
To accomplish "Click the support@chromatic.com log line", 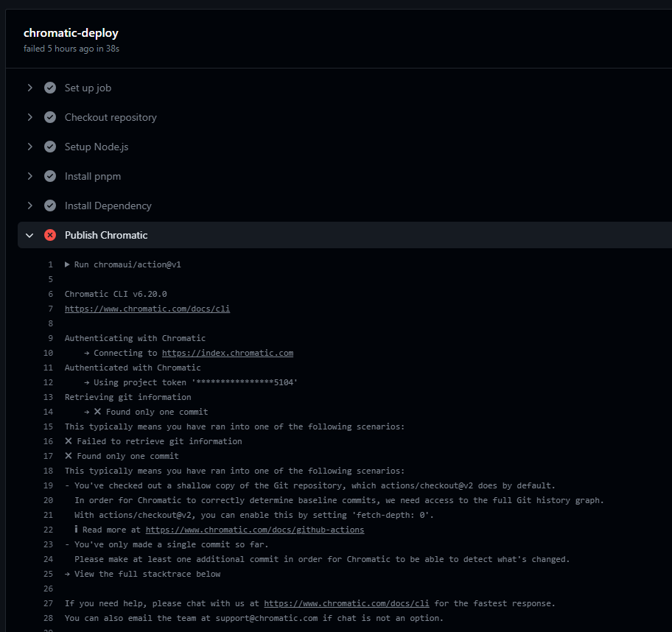I will (253, 618).
